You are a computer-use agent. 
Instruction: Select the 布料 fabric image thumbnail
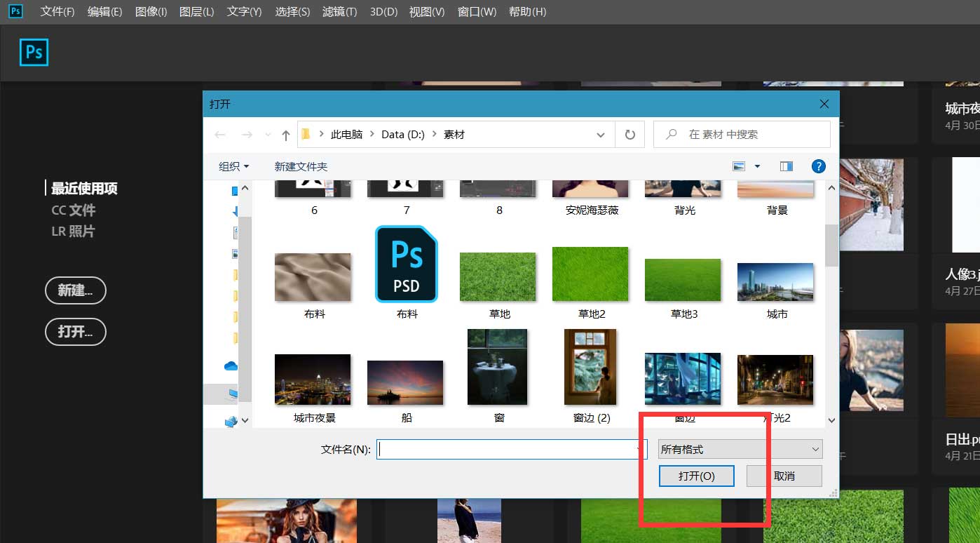pos(313,277)
